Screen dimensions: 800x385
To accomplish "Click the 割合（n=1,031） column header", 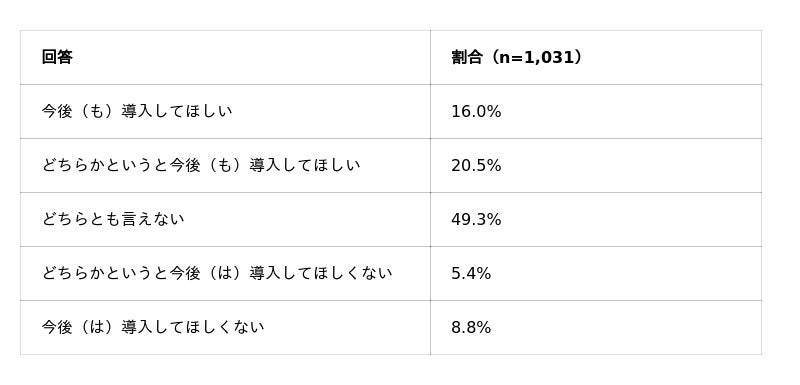I will tap(596, 57).
